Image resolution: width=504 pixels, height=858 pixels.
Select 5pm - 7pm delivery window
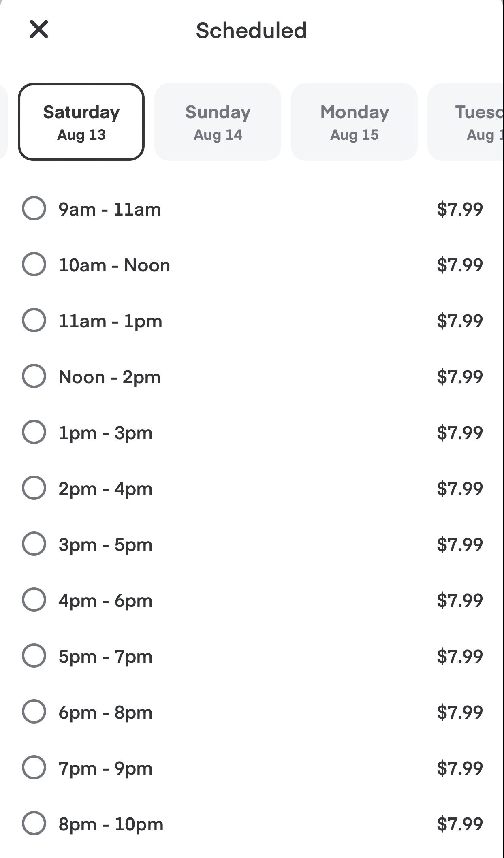[34, 656]
